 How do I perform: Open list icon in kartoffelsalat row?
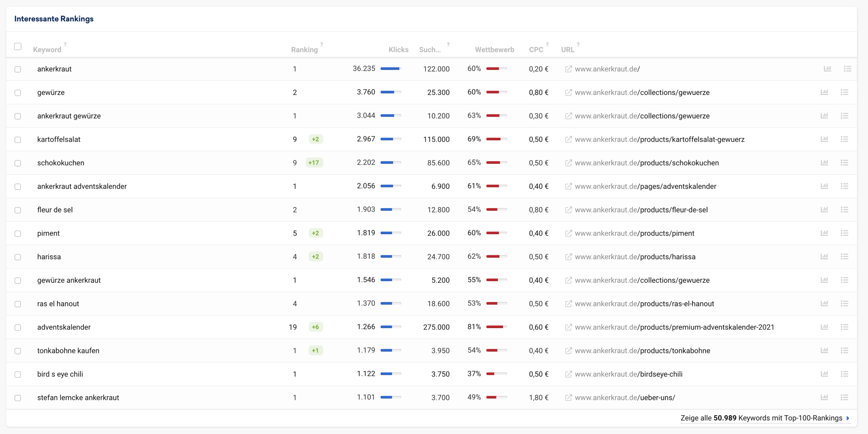pos(844,139)
